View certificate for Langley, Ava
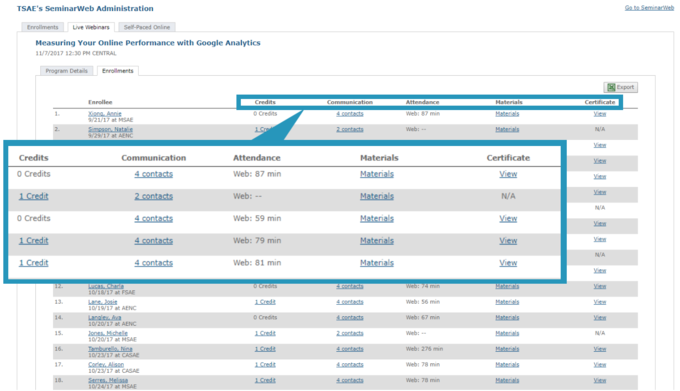 [600, 317]
